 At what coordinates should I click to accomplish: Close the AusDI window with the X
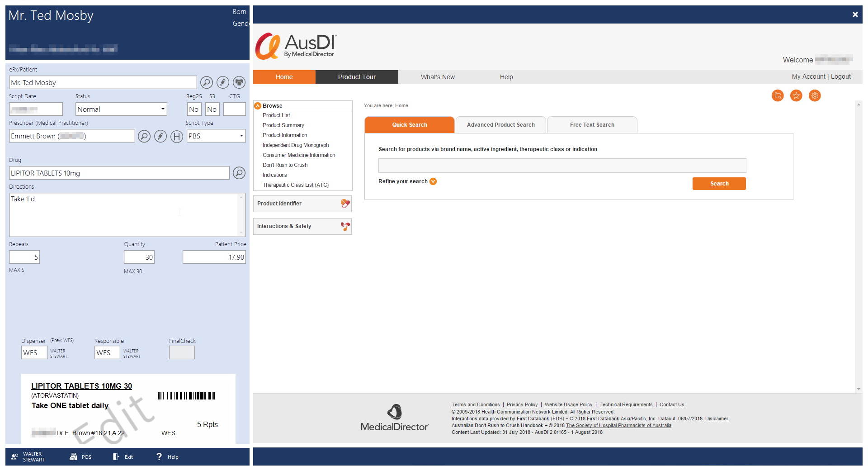[x=855, y=14]
